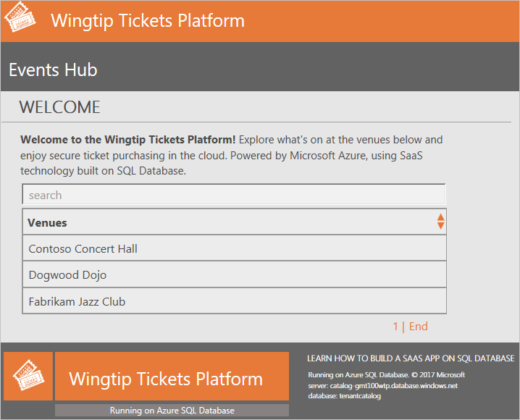Click the WELCOME section heading
The height and width of the screenshot is (420, 520).
point(59,107)
